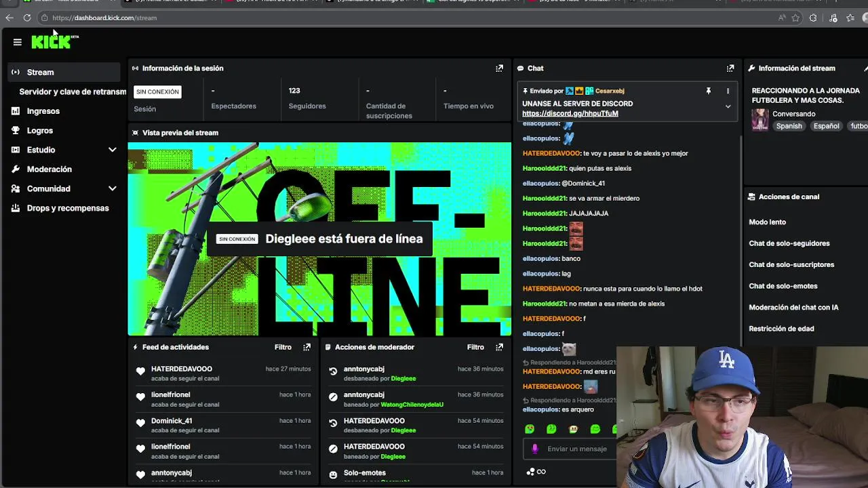Click the message 'quien putas es alexis'
868x488 pixels.
[x=600, y=168]
